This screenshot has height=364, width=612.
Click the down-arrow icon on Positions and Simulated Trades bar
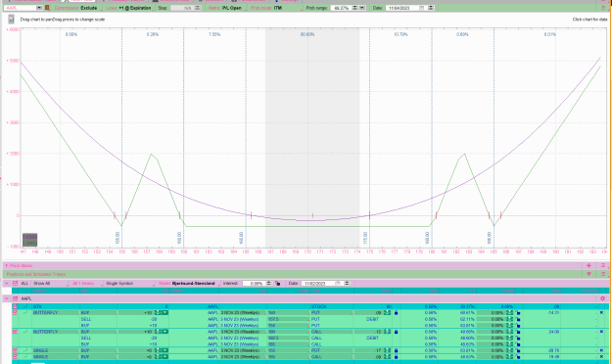tap(588, 274)
